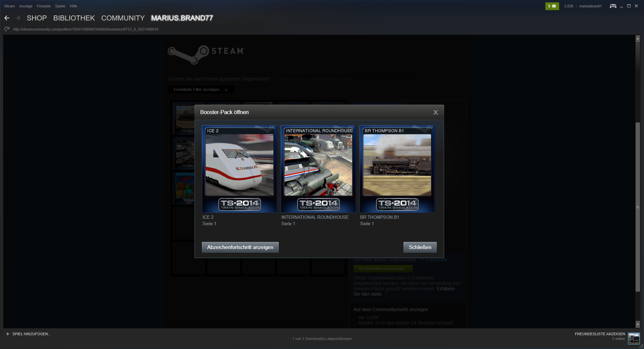Switch to the SHOP tab
The image size is (644, 349).
pos(37,18)
